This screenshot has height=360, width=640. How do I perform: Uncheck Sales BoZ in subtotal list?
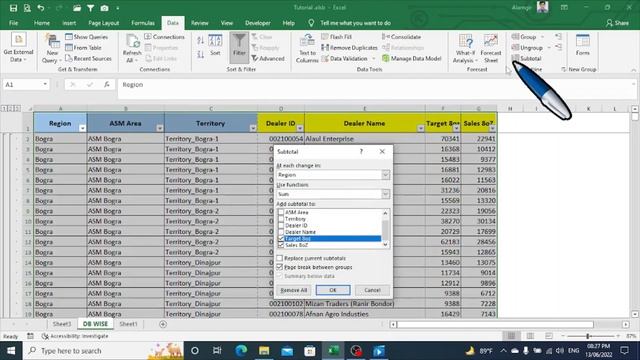click(281, 245)
